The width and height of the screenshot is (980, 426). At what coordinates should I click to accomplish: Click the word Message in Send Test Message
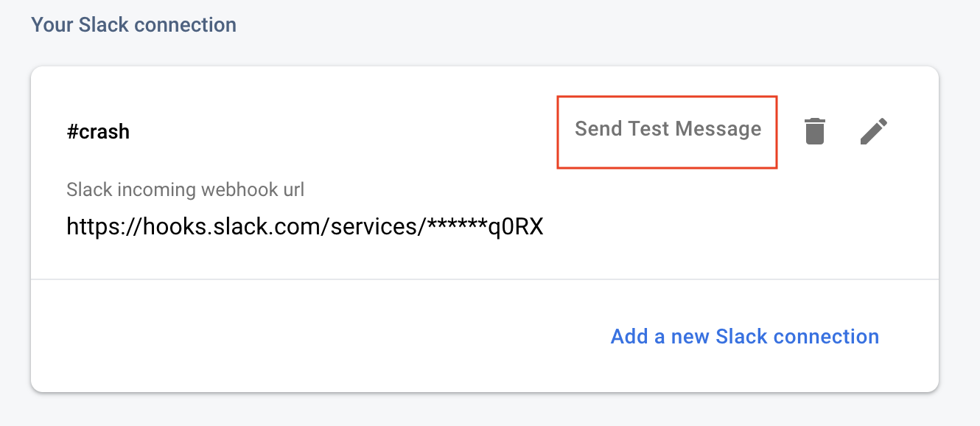click(718, 129)
